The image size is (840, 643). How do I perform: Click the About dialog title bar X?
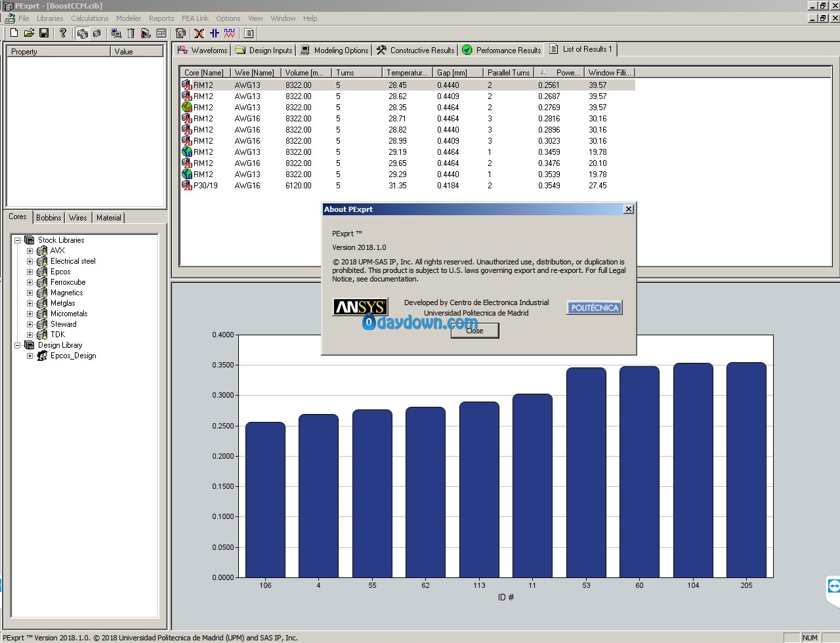click(629, 209)
